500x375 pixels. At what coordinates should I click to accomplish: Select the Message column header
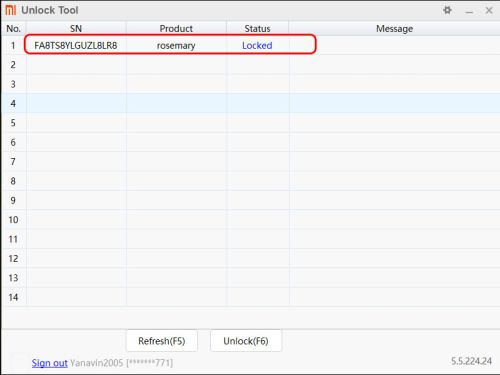394,29
